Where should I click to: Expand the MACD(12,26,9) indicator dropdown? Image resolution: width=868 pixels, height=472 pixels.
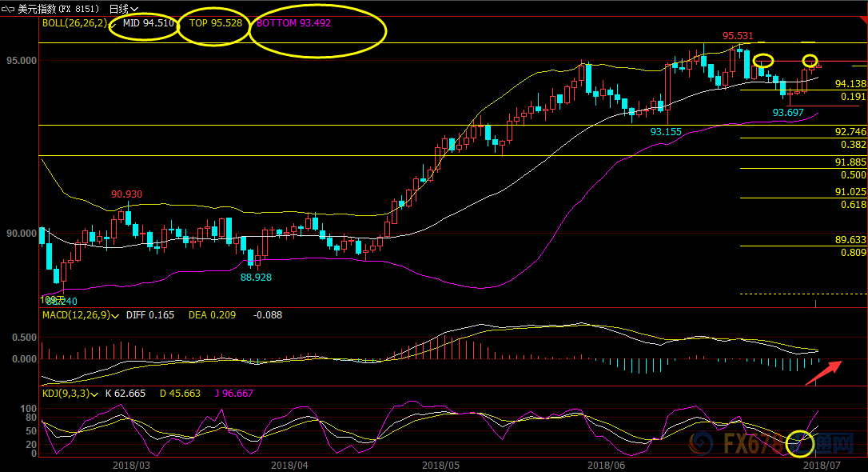pos(116,316)
